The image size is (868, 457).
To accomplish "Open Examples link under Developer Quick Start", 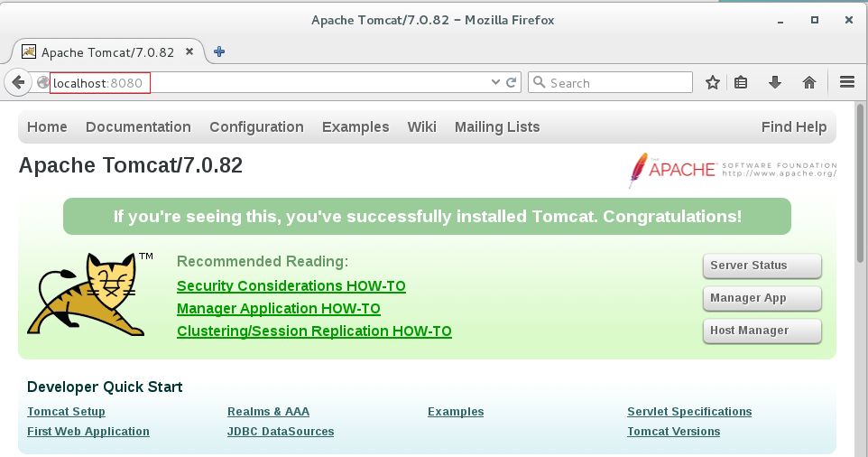I will 456,412.
